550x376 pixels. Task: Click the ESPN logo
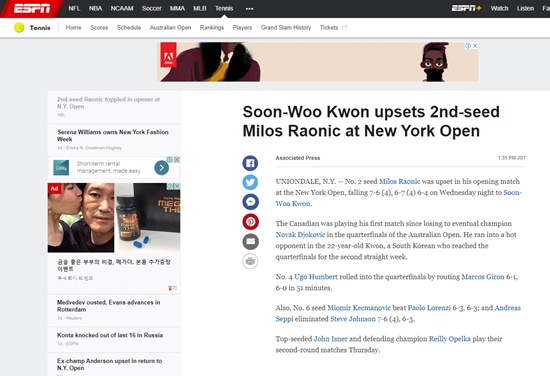(32, 8)
